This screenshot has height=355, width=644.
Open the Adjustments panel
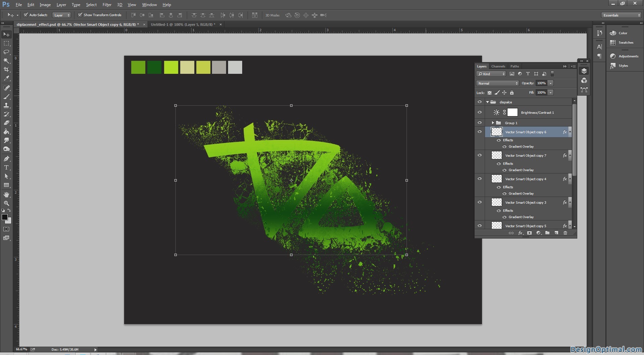pyautogui.click(x=628, y=56)
